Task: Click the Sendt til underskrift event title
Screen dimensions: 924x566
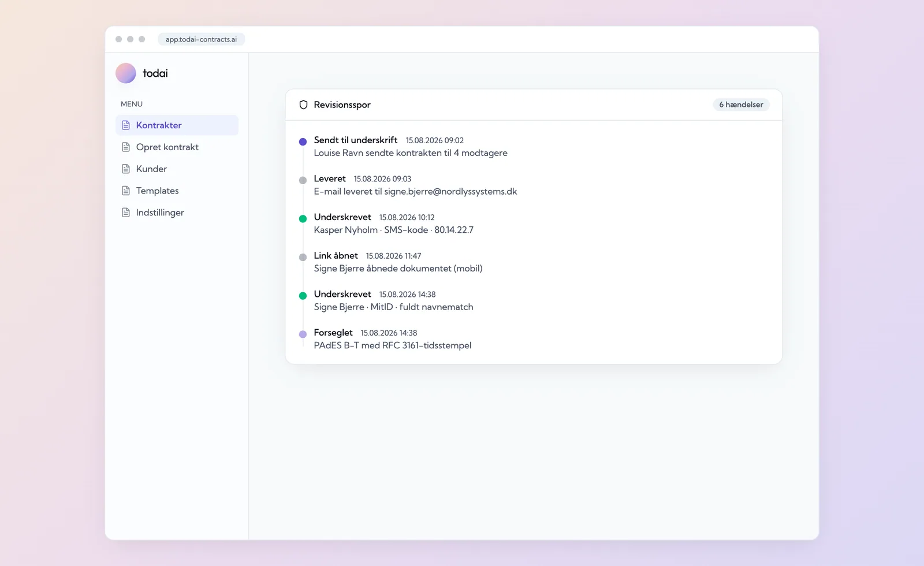Action: [356, 140]
